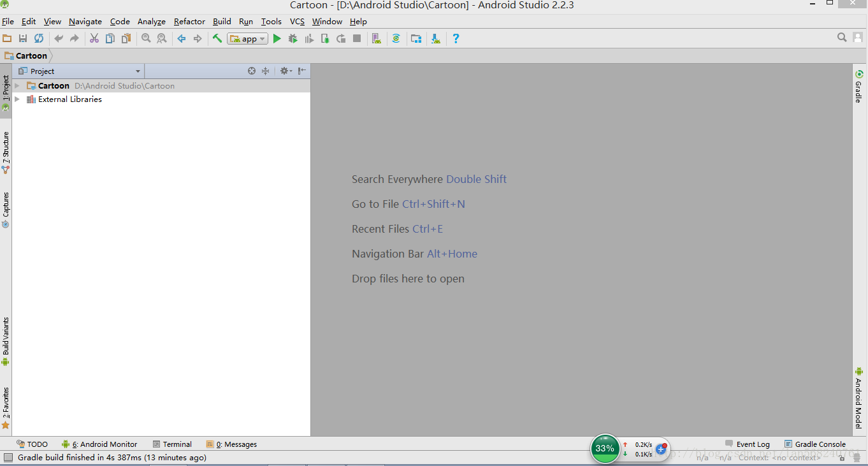868x466 pixels.
Task: Click the Redo arrow icon
Action: click(75, 38)
